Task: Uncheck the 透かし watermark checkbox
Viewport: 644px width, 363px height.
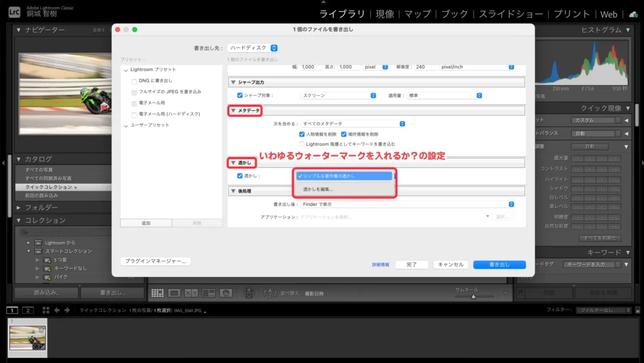Action: tap(240, 176)
